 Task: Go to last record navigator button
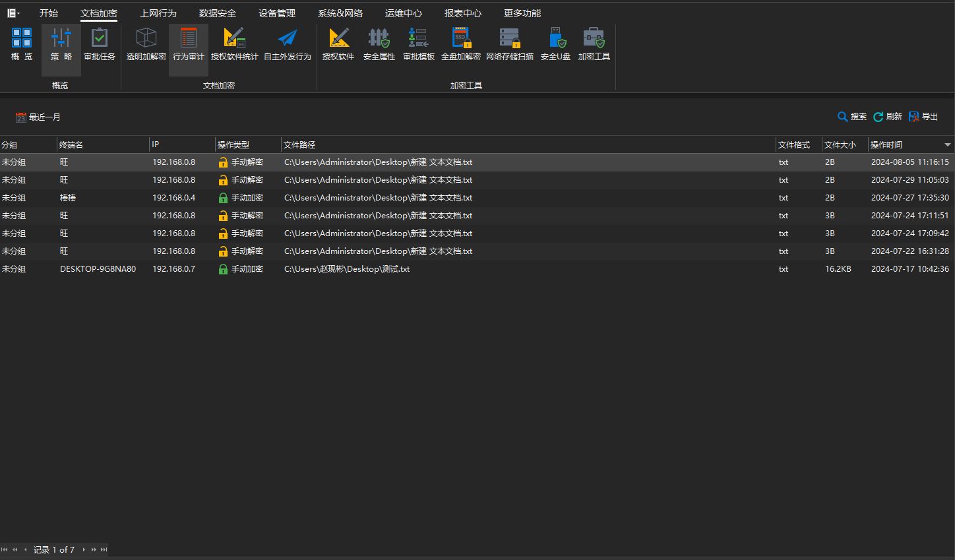point(104,549)
